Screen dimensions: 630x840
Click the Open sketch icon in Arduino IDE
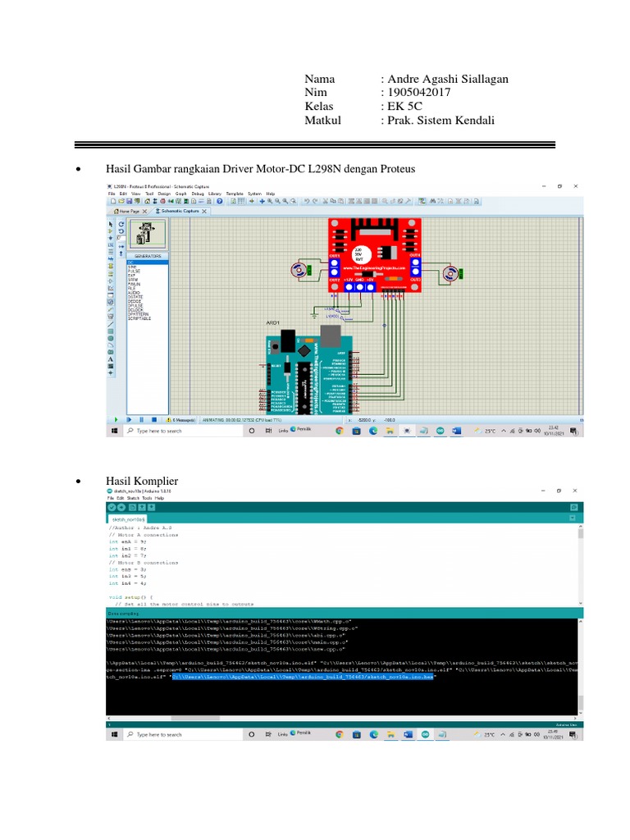click(142, 507)
